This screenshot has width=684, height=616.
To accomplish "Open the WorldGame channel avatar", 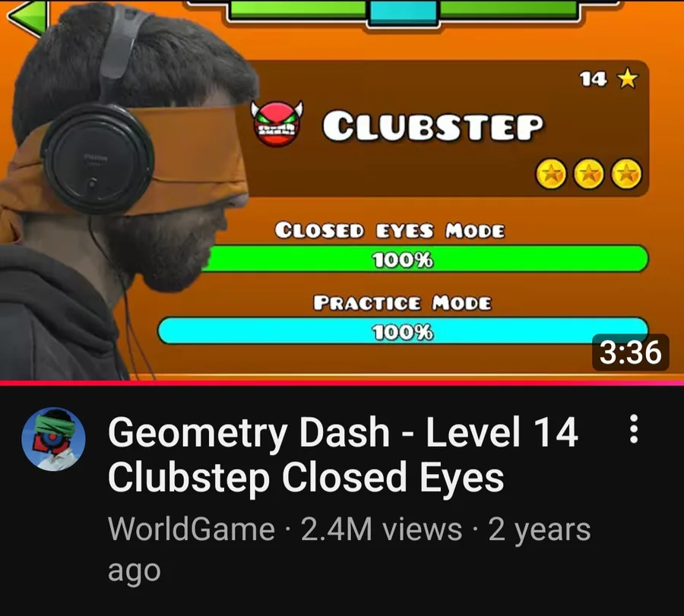I will point(54,439).
